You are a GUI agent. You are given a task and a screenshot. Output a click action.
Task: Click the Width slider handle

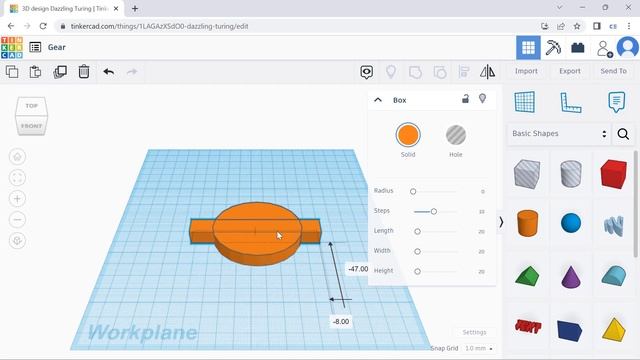point(417,251)
